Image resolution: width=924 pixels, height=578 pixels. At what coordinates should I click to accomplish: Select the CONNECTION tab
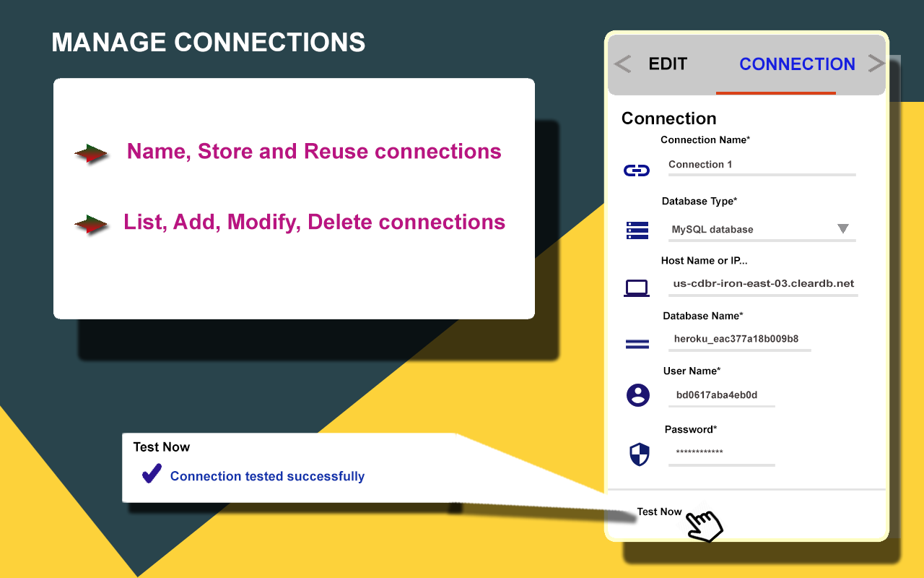[x=797, y=64]
